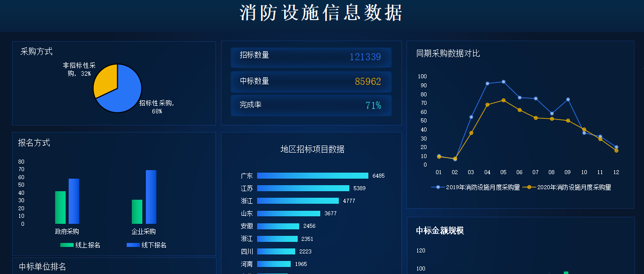Toggle the 线下报名 legend item
This screenshot has height=274, width=644.
(x=146, y=245)
